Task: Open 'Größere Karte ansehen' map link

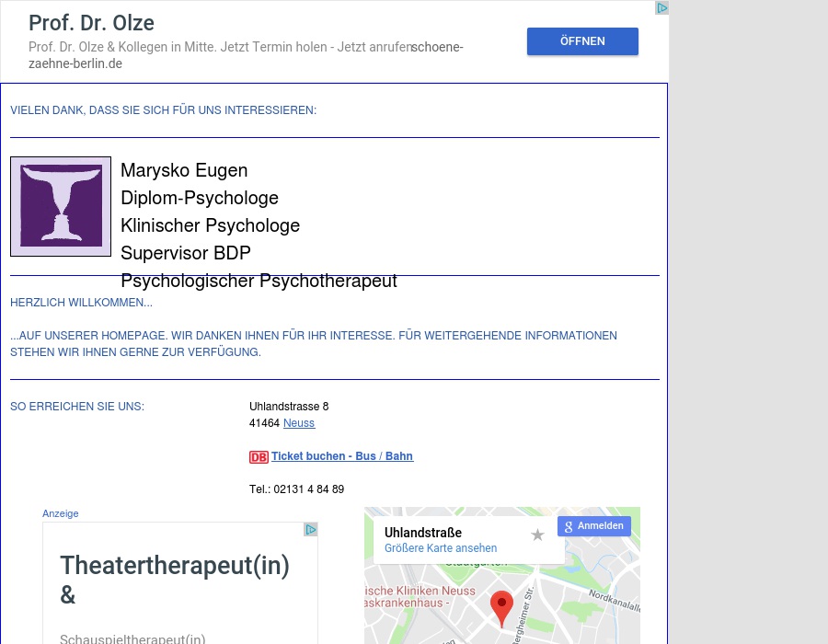Action: click(x=441, y=548)
